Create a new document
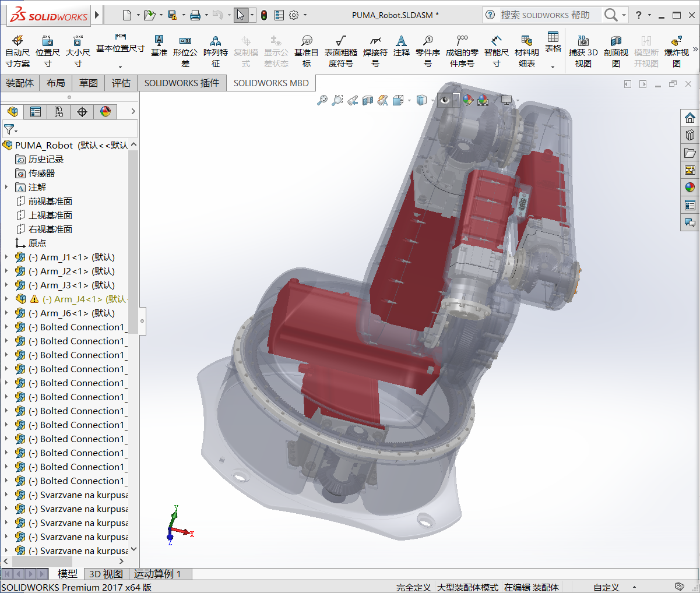The height and width of the screenshot is (593, 700). pos(126,15)
